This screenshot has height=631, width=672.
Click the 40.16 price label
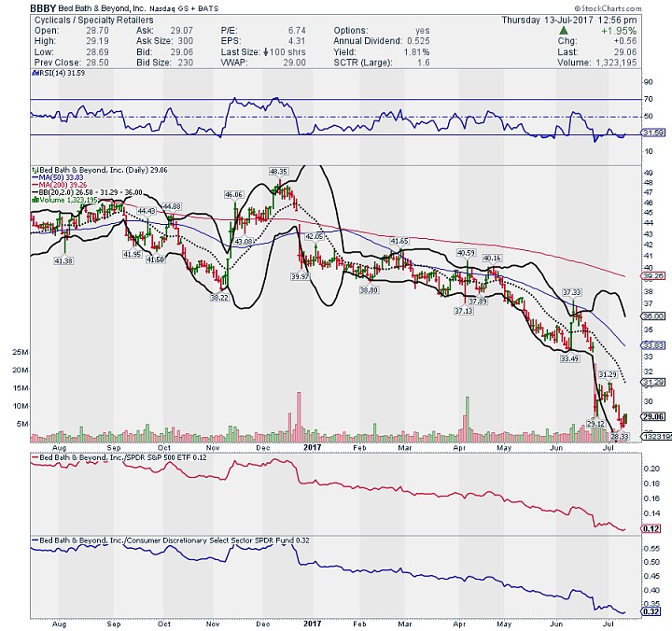click(x=492, y=258)
